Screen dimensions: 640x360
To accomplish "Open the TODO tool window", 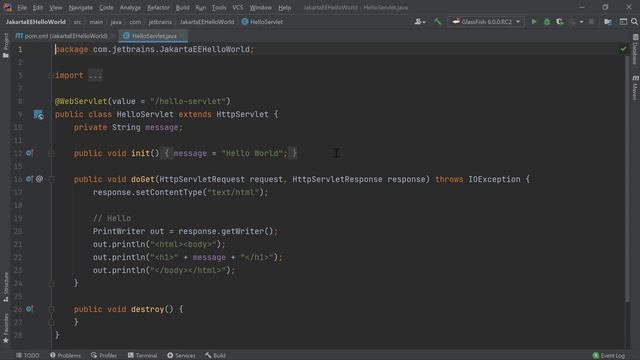I will pyautogui.click(x=27, y=356).
